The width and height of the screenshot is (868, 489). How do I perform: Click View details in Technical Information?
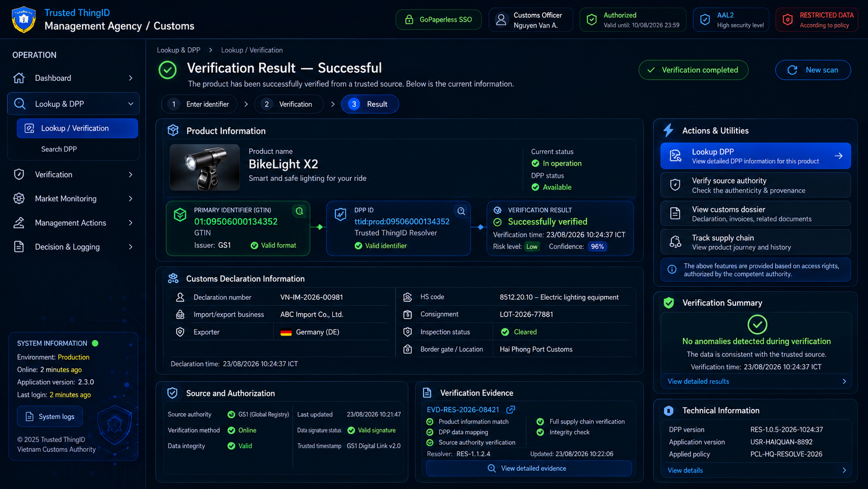(x=685, y=470)
